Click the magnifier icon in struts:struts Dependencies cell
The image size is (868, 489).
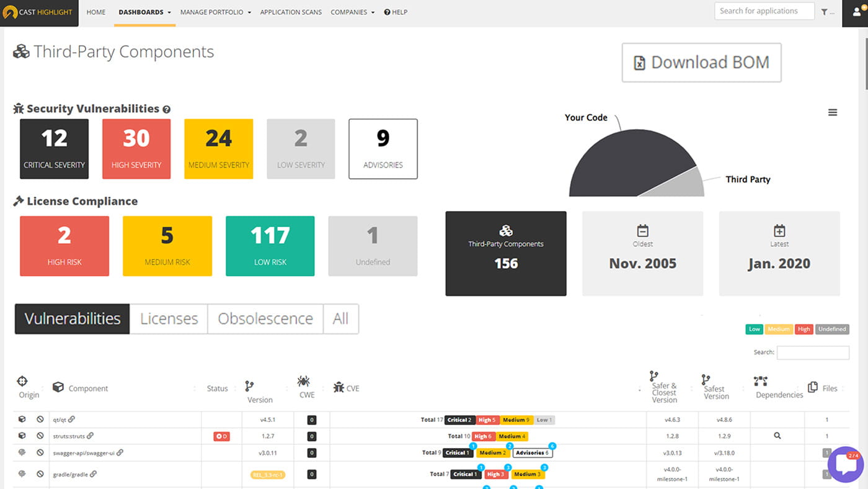[778, 436]
